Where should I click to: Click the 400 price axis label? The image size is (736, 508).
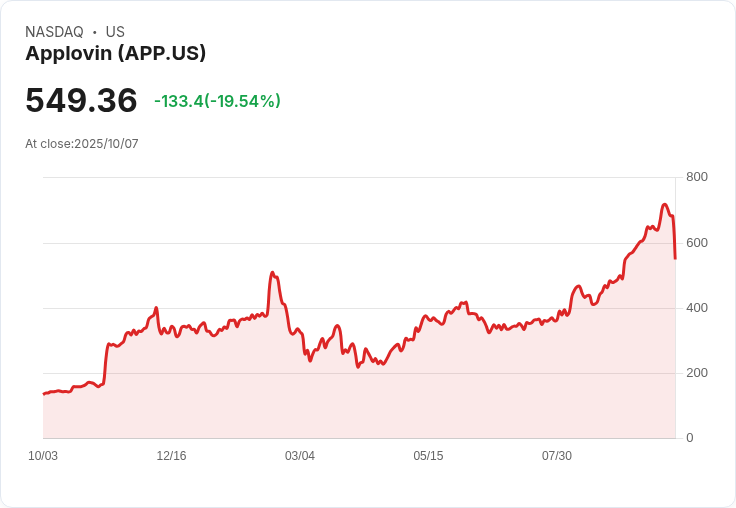point(697,308)
